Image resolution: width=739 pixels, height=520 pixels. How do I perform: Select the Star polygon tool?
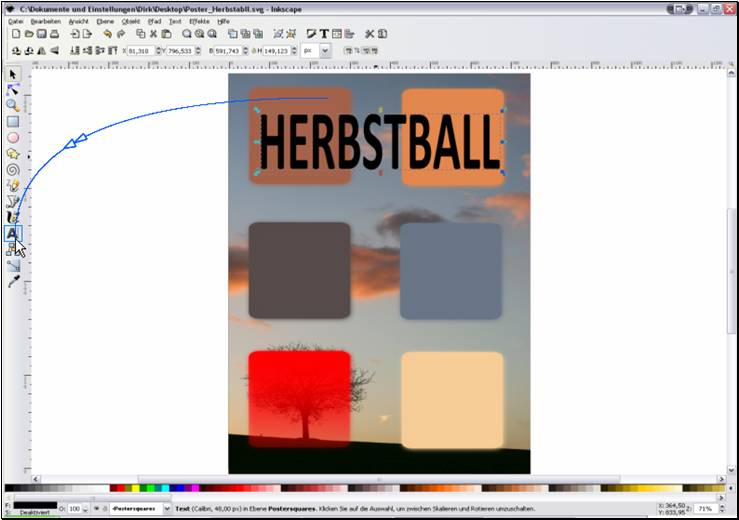coord(13,154)
